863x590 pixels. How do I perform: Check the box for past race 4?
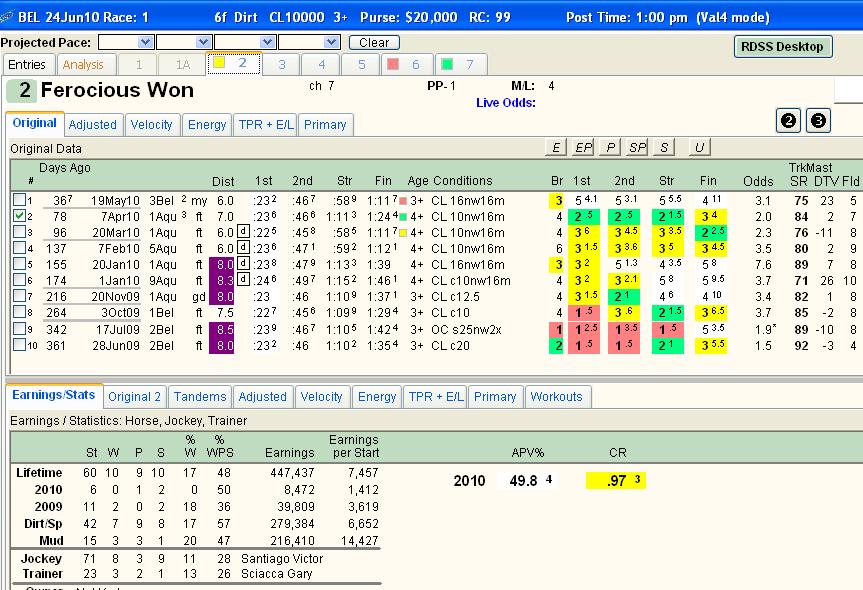pos(19,247)
